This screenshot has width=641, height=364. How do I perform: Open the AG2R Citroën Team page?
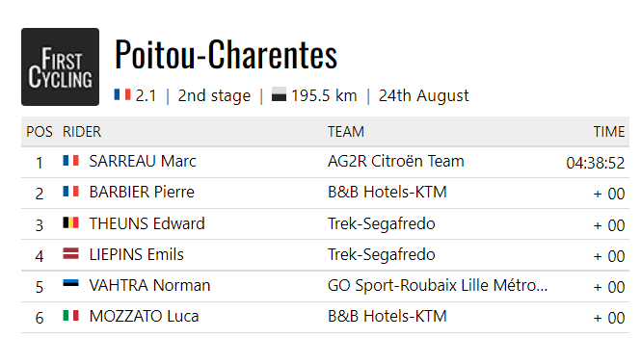[396, 161]
